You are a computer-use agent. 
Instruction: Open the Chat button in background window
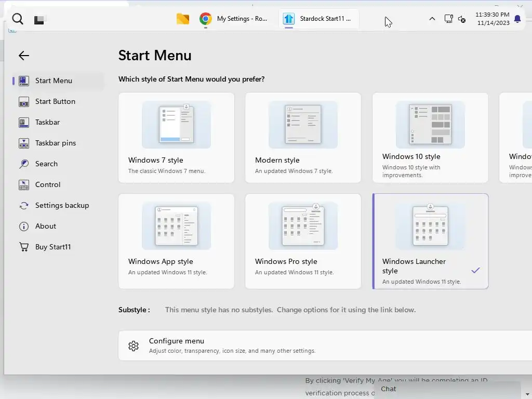(x=388, y=389)
